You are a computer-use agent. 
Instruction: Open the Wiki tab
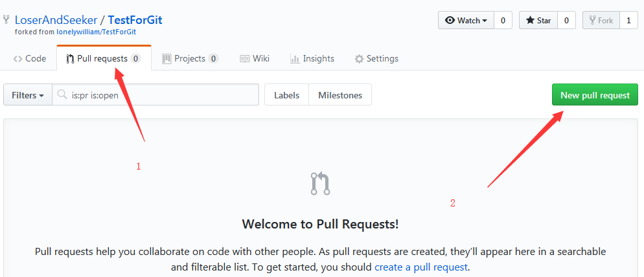coord(255,58)
